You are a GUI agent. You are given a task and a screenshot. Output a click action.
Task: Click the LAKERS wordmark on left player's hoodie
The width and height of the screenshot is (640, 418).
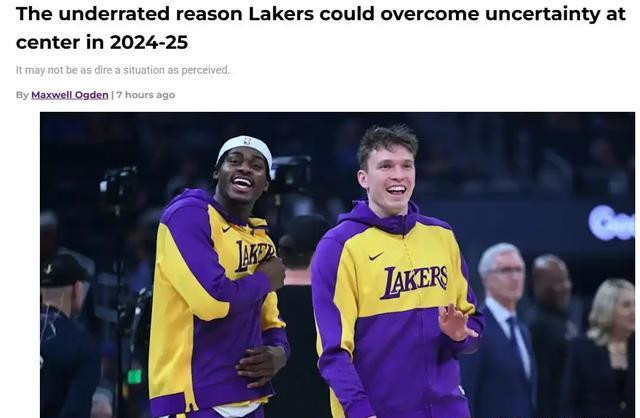(254, 256)
